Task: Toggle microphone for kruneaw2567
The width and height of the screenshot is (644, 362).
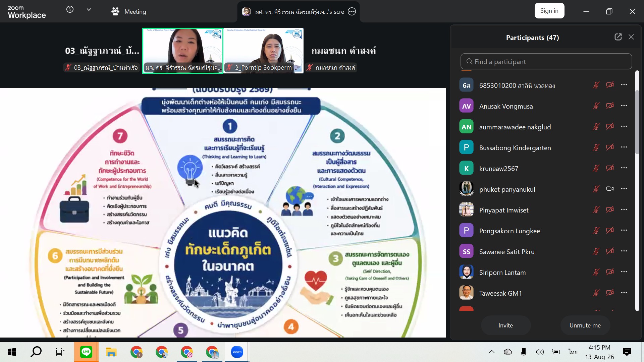Action: coord(596,168)
